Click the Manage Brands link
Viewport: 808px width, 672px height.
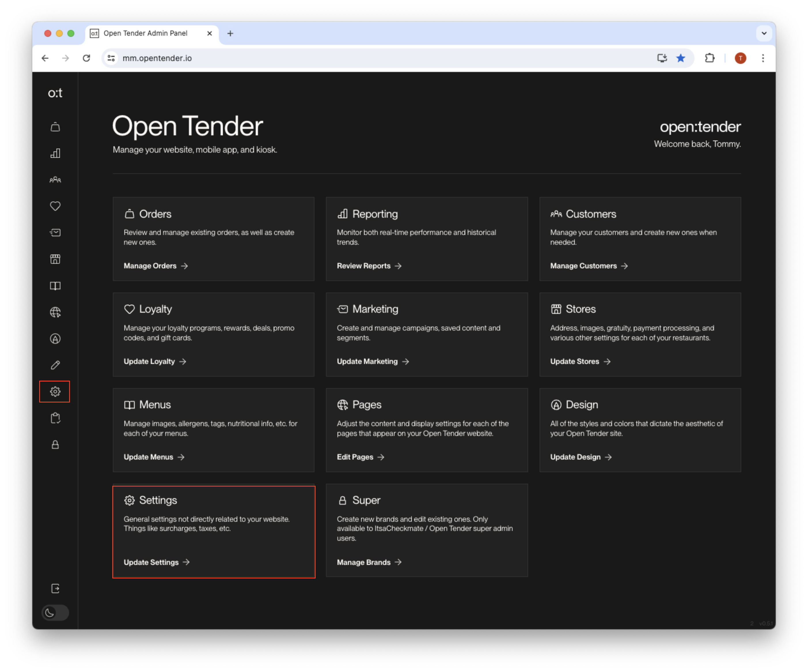tap(369, 562)
